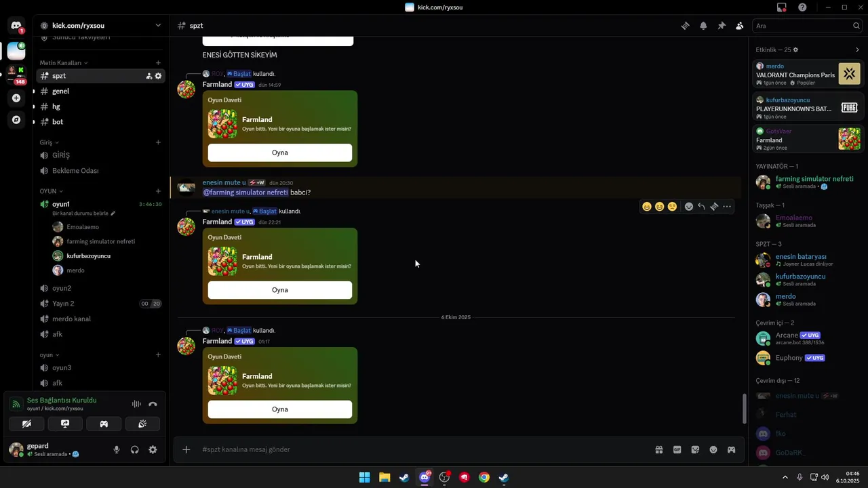The image size is (868, 488).
Task: Click the message attachment plus button
Action: coord(186,449)
